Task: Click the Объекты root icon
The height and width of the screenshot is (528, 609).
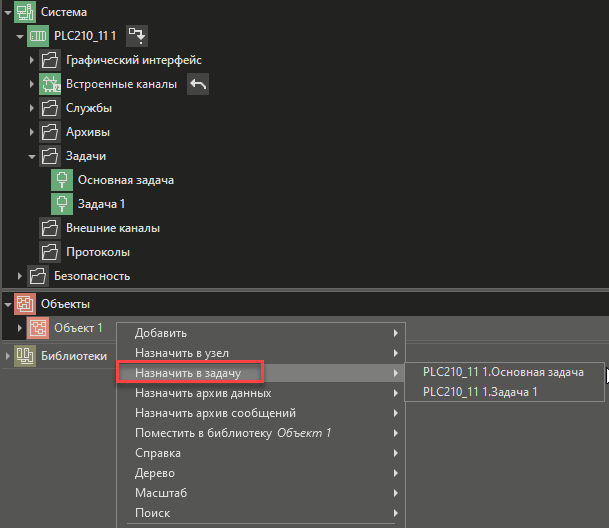Action: pos(25,304)
